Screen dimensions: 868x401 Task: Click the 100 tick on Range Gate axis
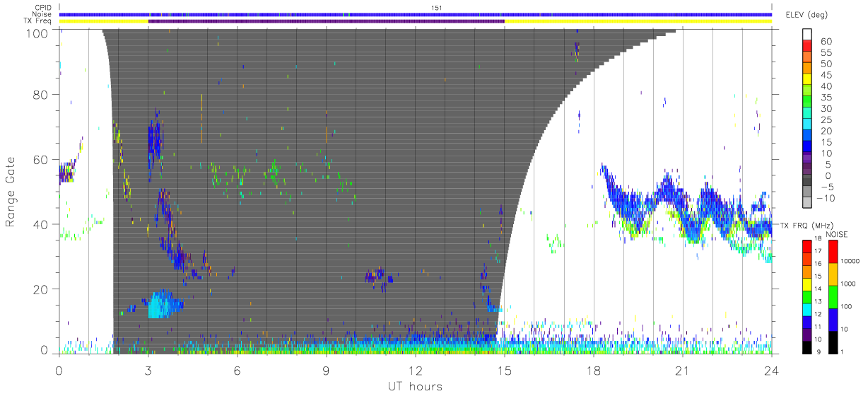click(38, 33)
